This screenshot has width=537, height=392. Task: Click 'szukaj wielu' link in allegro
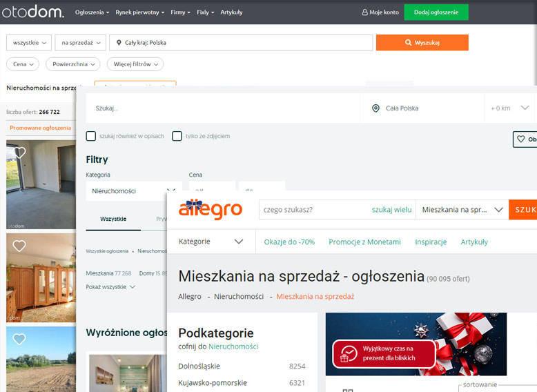[392, 210]
